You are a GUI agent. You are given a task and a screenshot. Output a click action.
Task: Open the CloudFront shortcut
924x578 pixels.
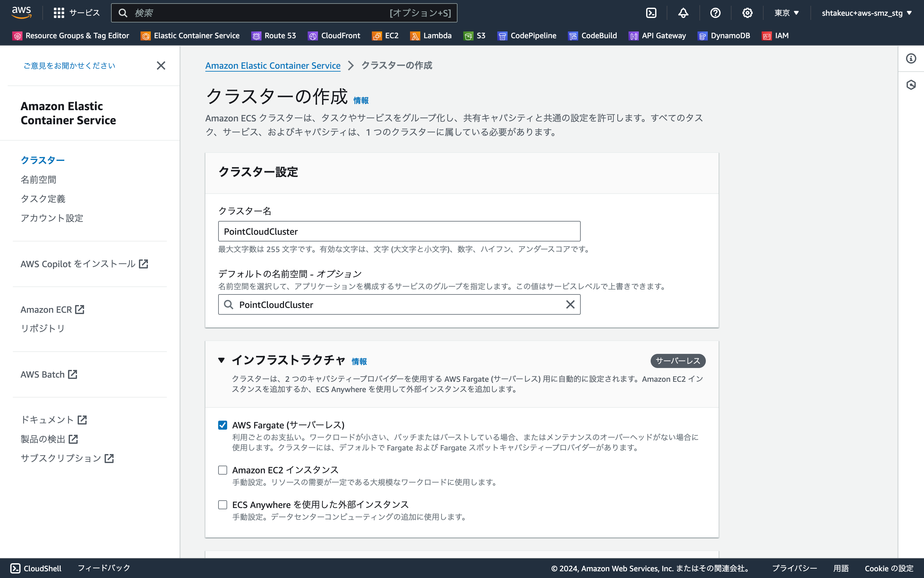(334, 36)
